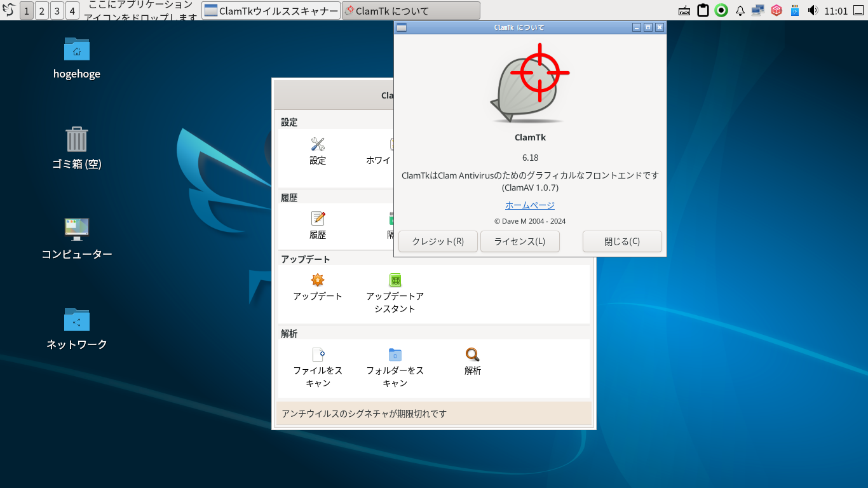This screenshot has width=868, height=488.
Task: Open the 設定 wrench-and-screwdriver icon in ClamTk
Action: coord(318,144)
